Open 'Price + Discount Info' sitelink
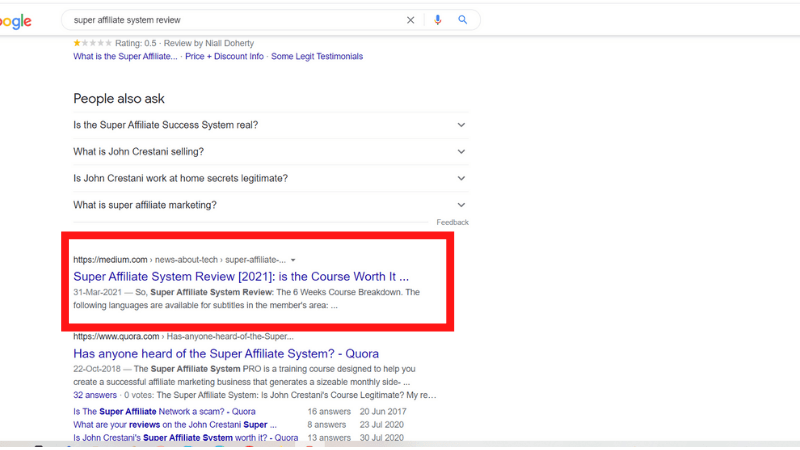This screenshot has height=450, width=800. tap(224, 56)
